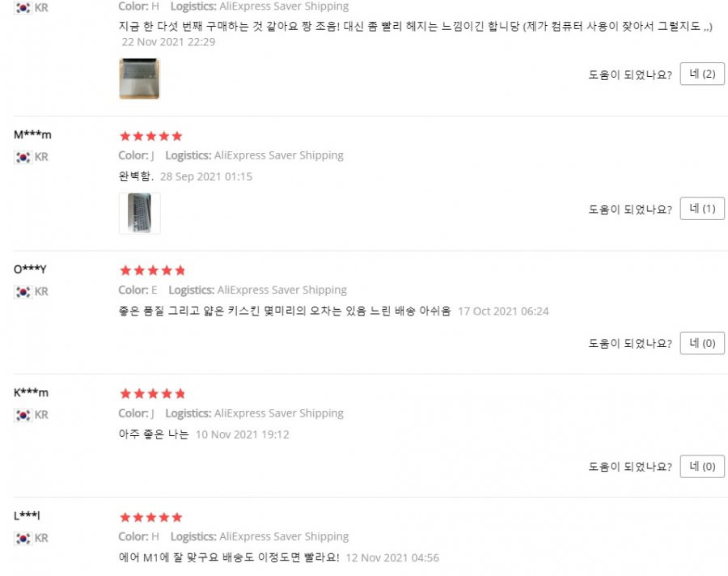Click the five-star rating on O***Y's review
Image resolution: width=728 pixels, height=576 pixels.
152,270
